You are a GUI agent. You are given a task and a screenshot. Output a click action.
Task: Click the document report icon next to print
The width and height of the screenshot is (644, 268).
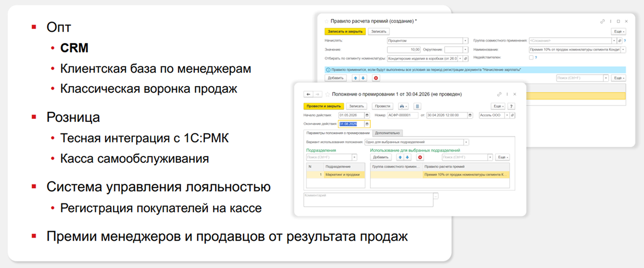tap(417, 106)
